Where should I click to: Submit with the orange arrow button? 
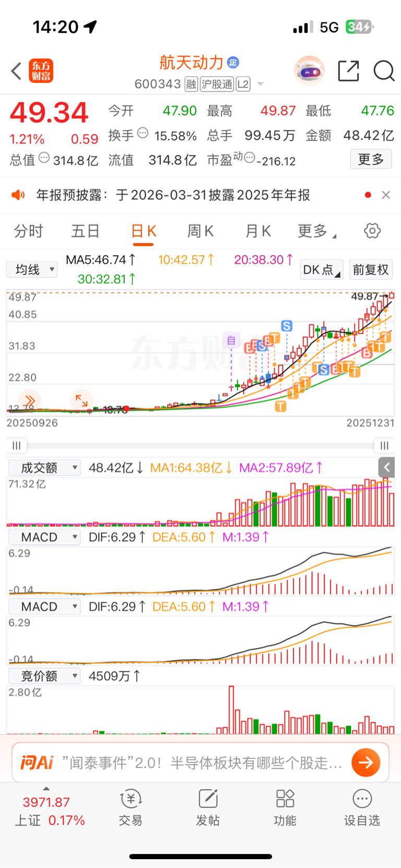pos(366,763)
